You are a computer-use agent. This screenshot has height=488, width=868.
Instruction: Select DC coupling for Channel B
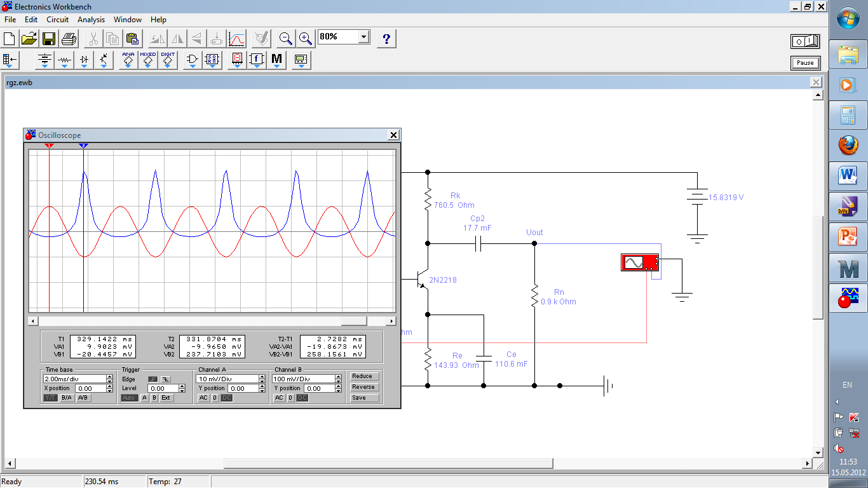point(302,398)
